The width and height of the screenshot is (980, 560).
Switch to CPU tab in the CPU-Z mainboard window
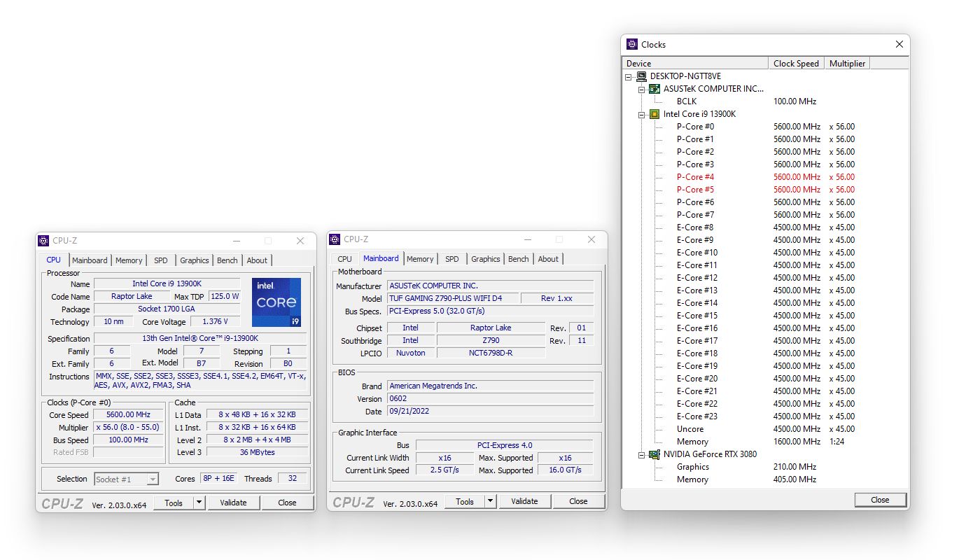tap(344, 259)
